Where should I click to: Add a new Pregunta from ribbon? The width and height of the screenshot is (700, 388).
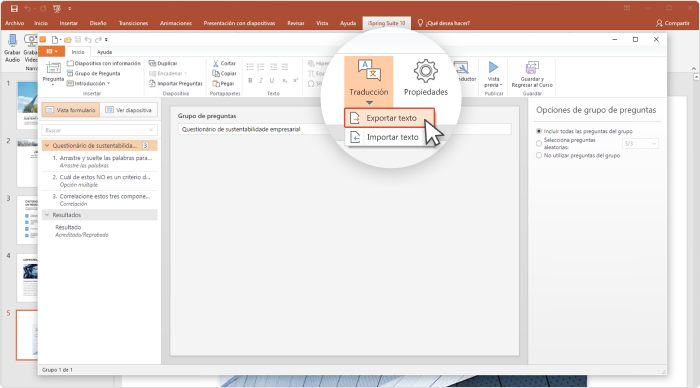coord(53,72)
